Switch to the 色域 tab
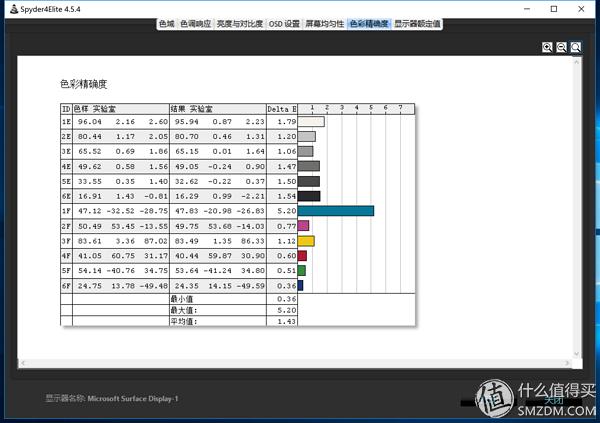The height and width of the screenshot is (423, 600). tap(166, 23)
